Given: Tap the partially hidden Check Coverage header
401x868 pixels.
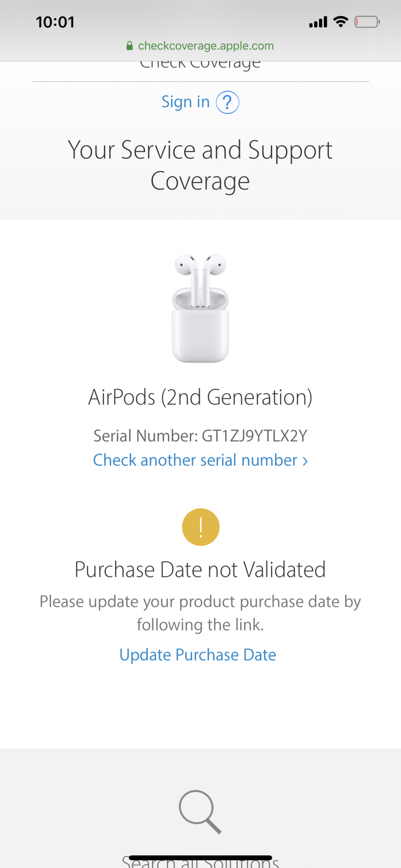Looking at the screenshot, I should point(200,65).
